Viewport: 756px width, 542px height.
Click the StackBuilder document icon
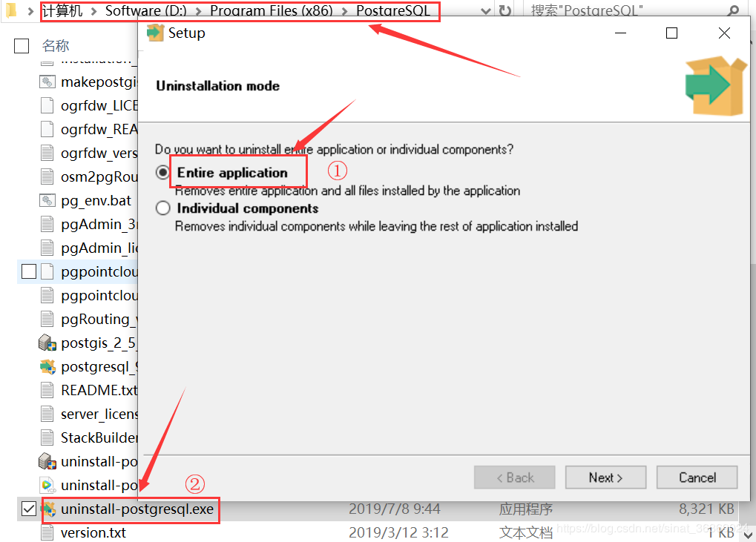click(47, 438)
